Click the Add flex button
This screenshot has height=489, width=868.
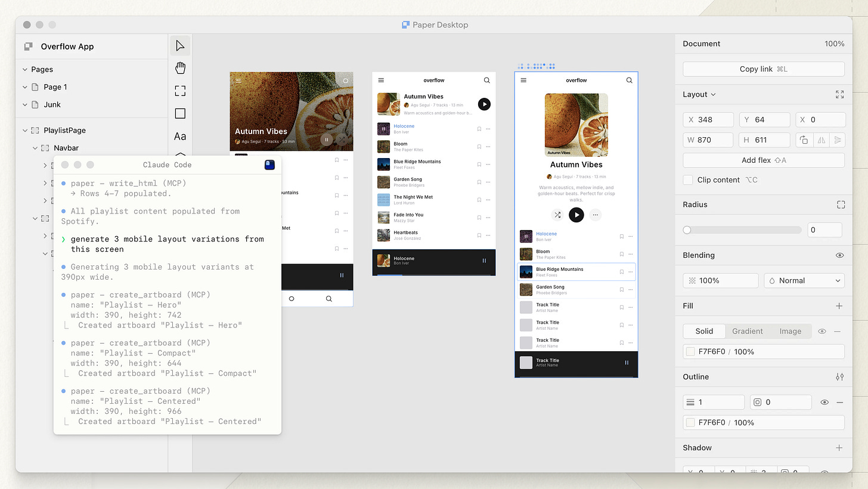[x=763, y=160]
